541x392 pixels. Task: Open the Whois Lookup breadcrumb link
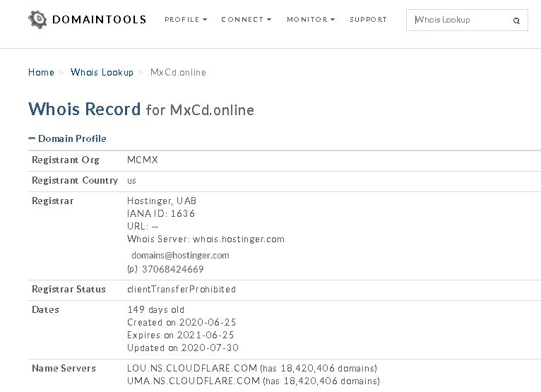coord(102,73)
